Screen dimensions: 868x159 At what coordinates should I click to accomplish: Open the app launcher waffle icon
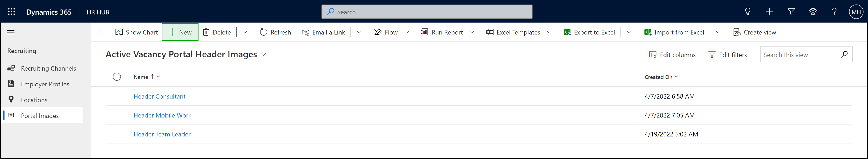[12, 12]
